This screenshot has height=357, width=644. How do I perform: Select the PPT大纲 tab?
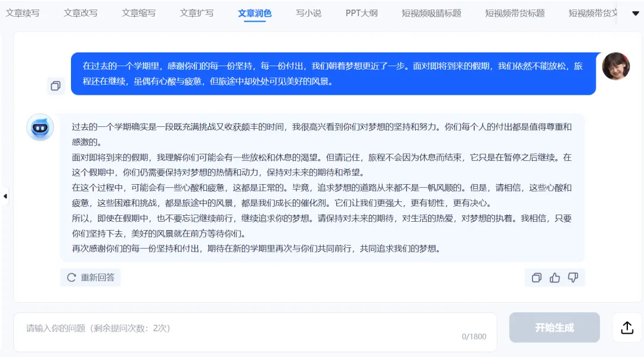tap(361, 13)
